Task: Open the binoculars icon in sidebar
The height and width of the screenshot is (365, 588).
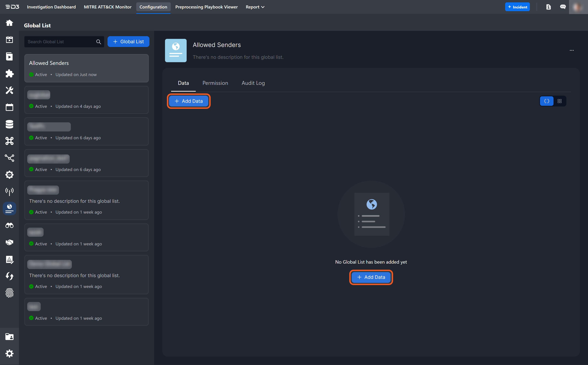Action: coord(9,225)
